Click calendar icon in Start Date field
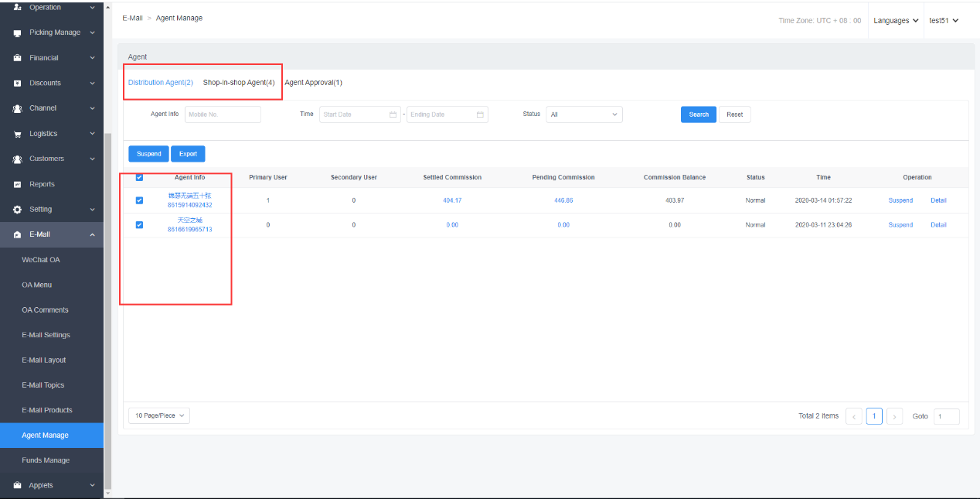Viewport: 980px width, 499px height. (x=393, y=114)
